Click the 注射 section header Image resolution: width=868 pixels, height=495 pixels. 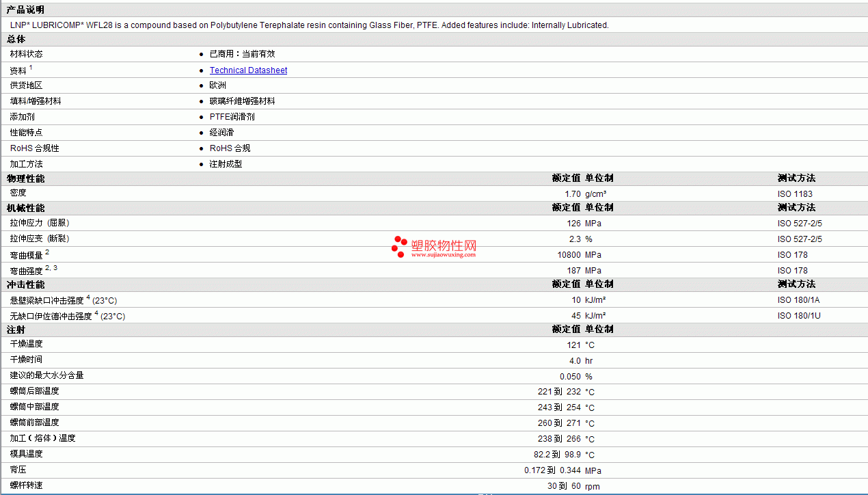click(x=16, y=330)
